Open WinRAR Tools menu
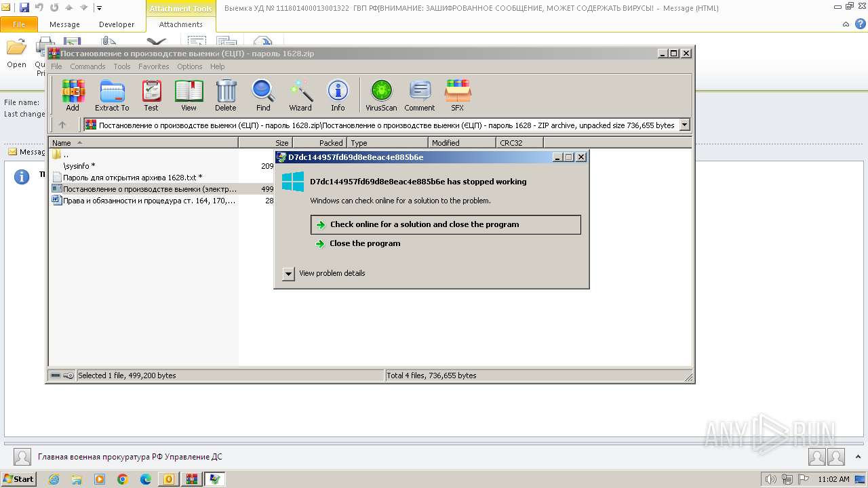Viewport: 868px width, 488px height. [x=122, y=66]
